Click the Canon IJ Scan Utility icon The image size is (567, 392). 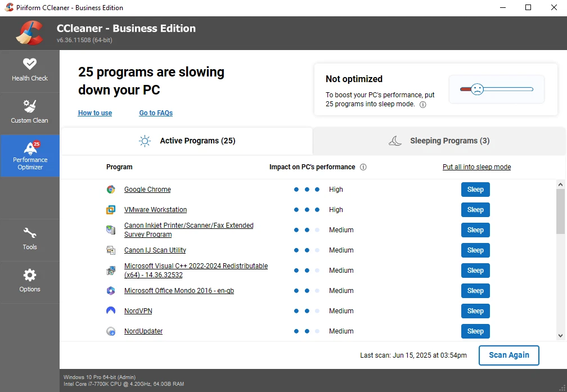pyautogui.click(x=111, y=250)
